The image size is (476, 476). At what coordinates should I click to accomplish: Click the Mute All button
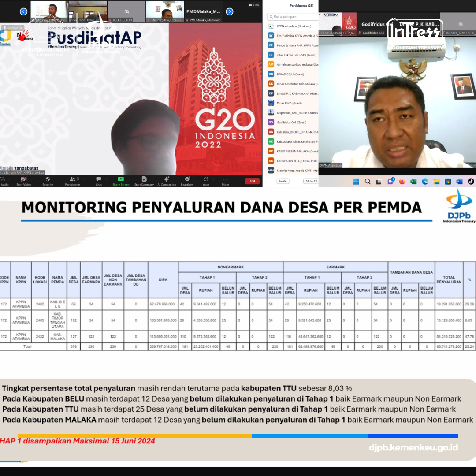pos(311,181)
